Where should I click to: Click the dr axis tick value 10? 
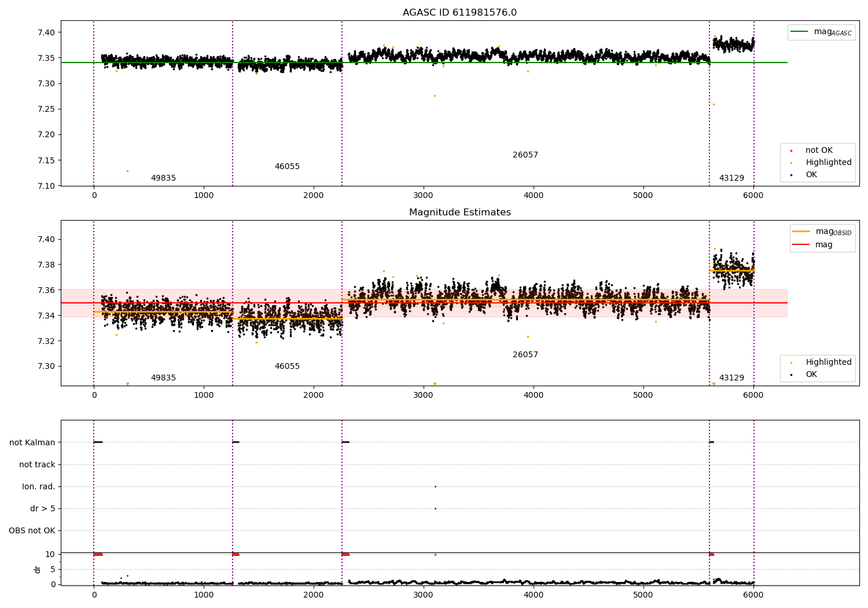[x=50, y=555]
